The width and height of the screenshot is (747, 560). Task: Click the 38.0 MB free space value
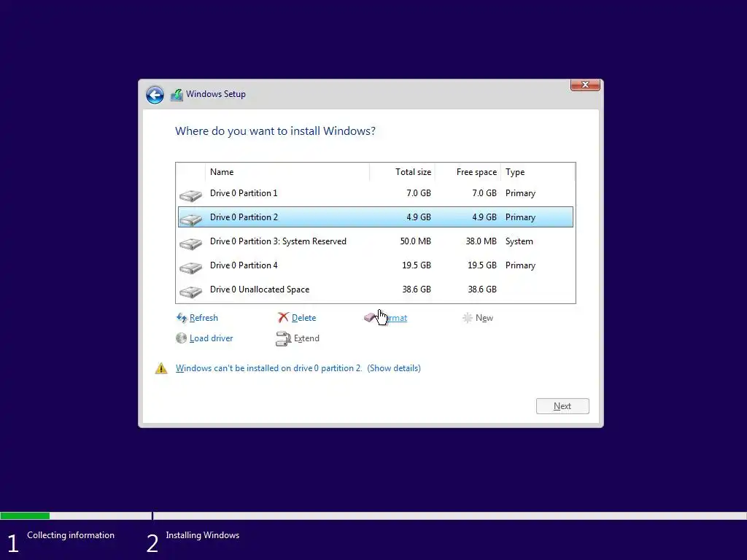tap(481, 241)
